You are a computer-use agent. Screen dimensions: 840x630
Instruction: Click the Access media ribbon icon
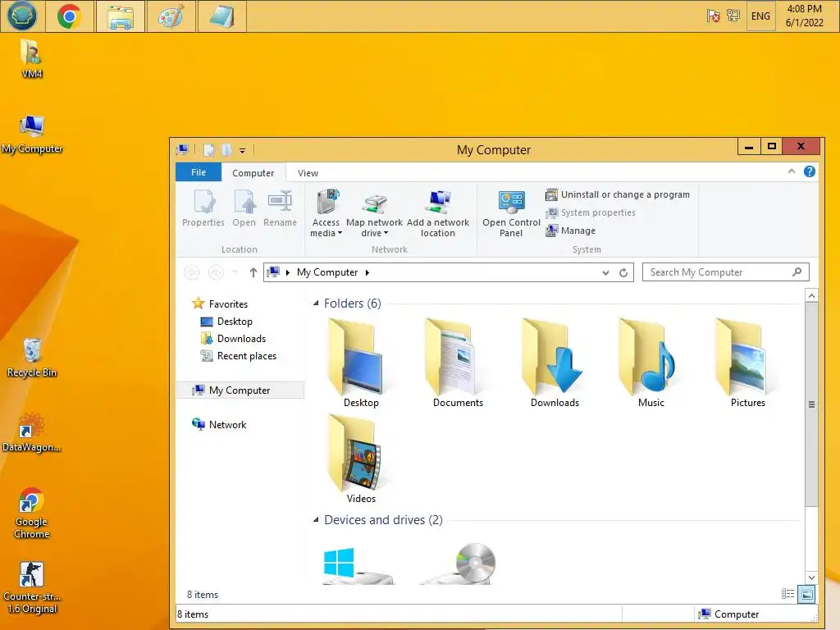326,212
